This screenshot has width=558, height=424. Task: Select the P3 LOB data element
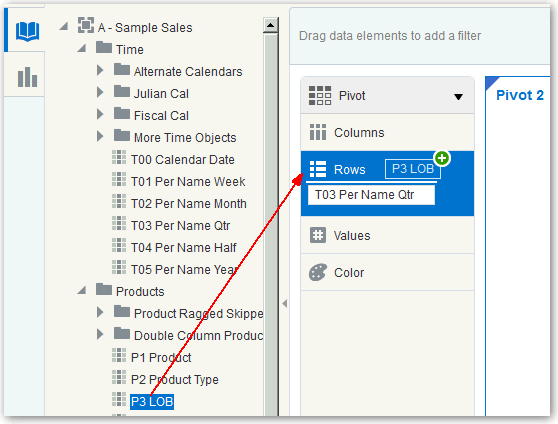[152, 402]
